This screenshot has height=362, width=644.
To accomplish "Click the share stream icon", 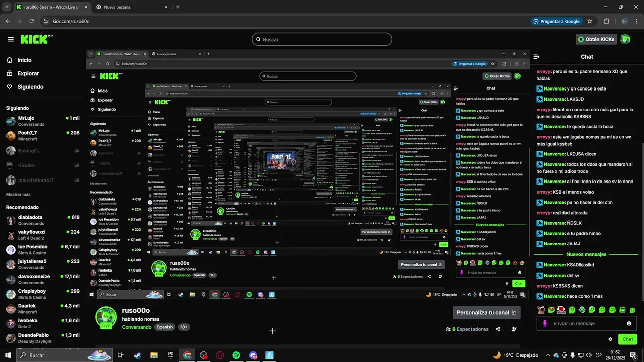I will (498, 329).
